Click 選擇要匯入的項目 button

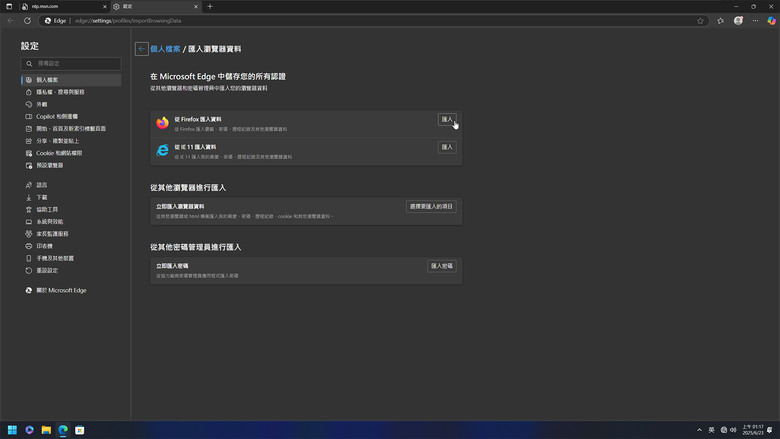pyautogui.click(x=431, y=206)
